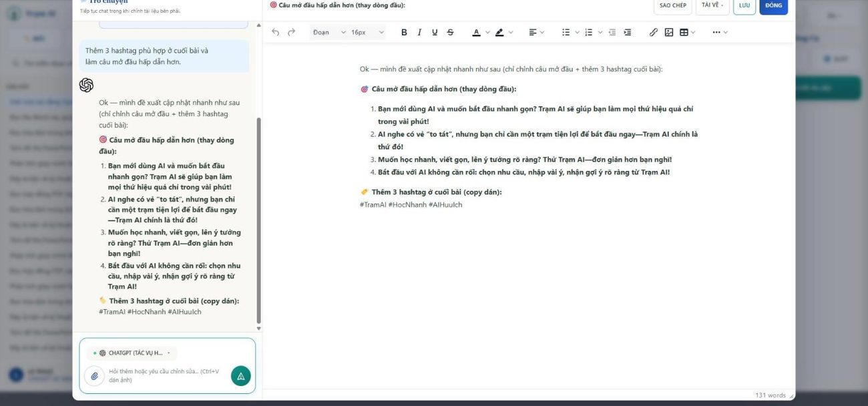Open the Đoạn paragraph style dropdown
Viewport: 868px width, 406px height.
click(329, 32)
